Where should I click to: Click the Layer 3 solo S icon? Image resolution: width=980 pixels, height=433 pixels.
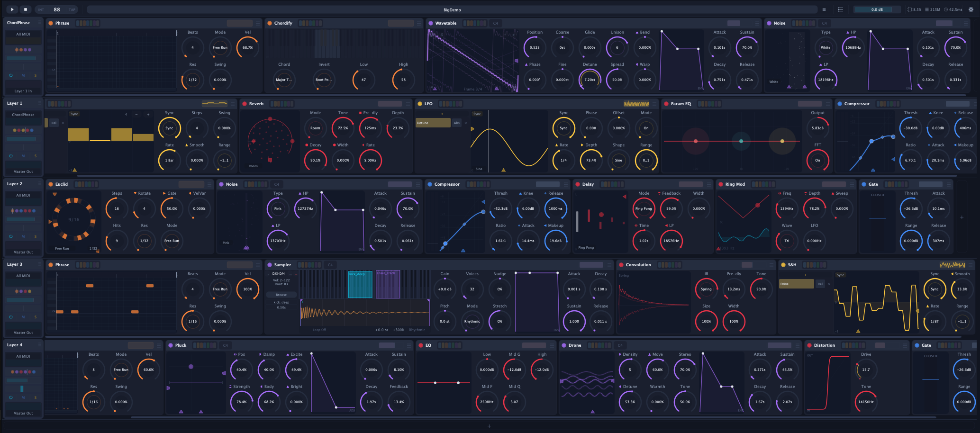pyautogui.click(x=35, y=316)
